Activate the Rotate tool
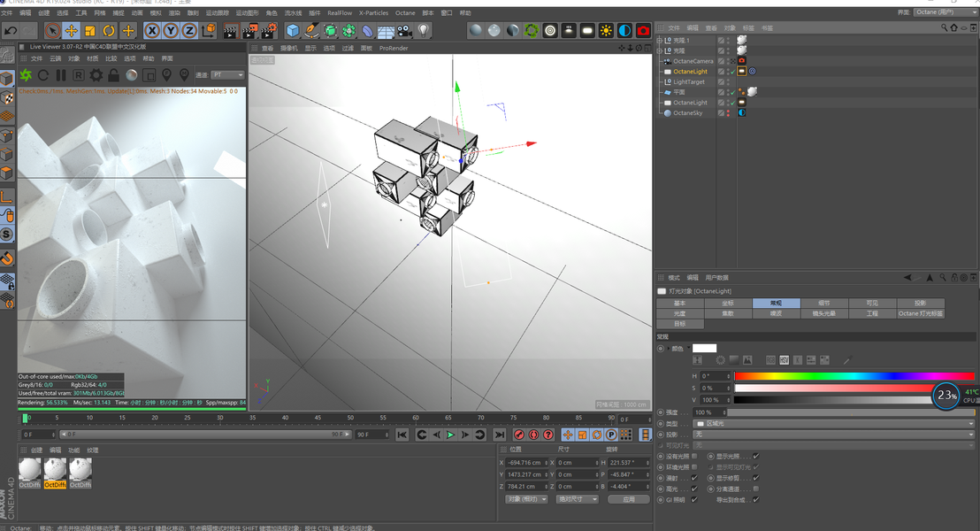980x531 pixels. coord(109,30)
